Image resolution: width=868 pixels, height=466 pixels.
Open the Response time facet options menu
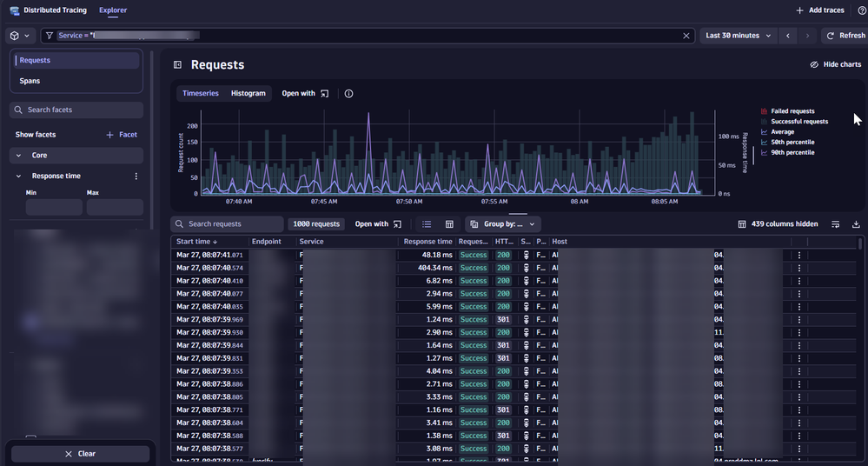coord(136,176)
